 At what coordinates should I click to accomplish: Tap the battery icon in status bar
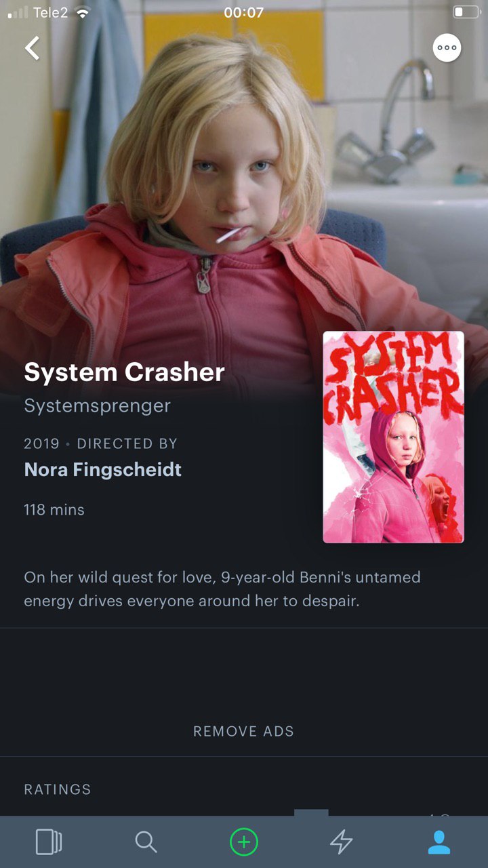466,12
